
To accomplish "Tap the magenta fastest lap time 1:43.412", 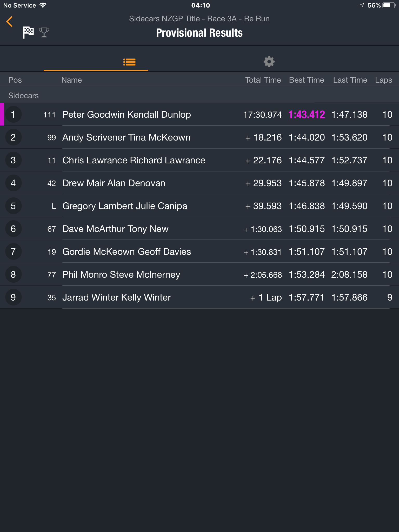I will [x=307, y=115].
